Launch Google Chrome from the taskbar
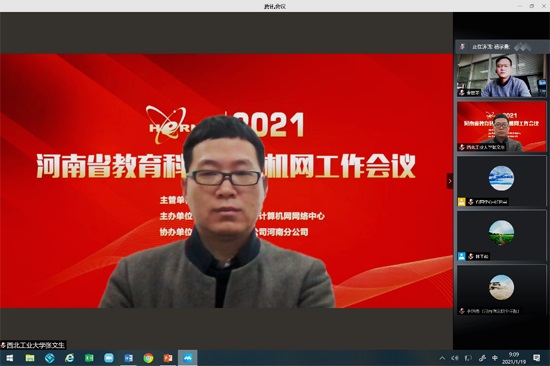 pyautogui.click(x=148, y=358)
